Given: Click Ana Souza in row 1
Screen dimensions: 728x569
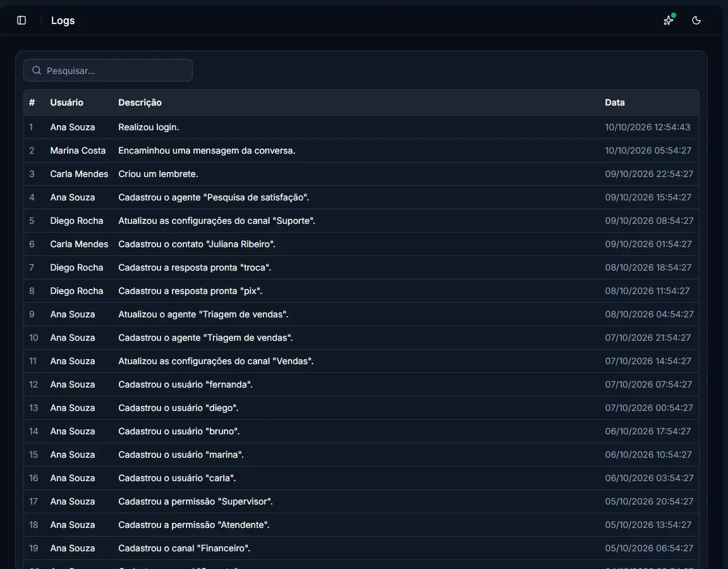Looking at the screenshot, I should 73,127.
